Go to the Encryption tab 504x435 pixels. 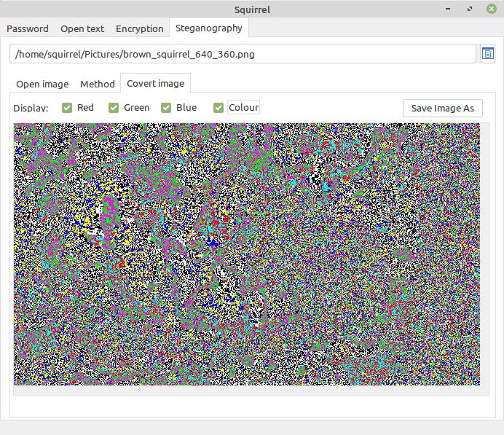pyautogui.click(x=139, y=29)
